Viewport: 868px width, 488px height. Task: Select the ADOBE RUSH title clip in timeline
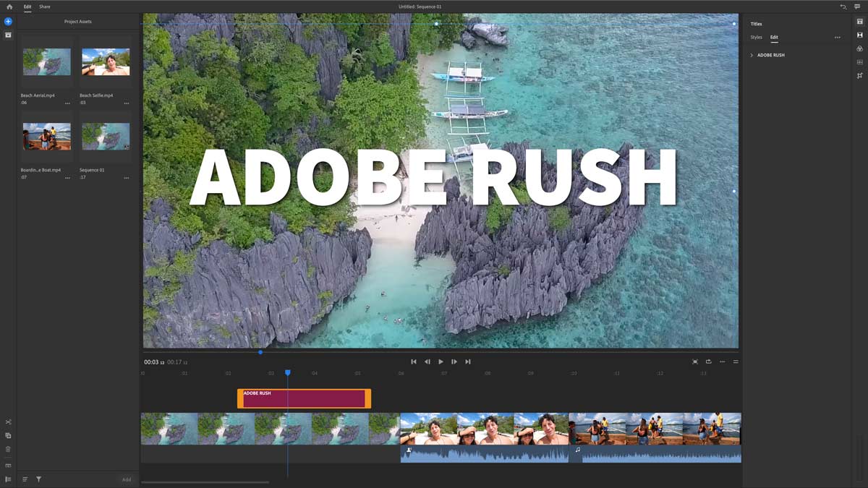pyautogui.click(x=304, y=398)
